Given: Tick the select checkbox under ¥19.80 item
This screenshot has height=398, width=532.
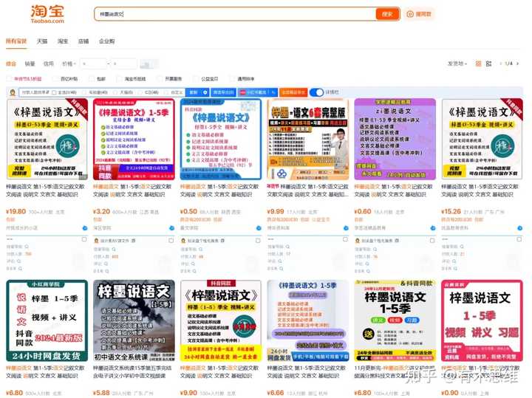Looking at the screenshot, I should [84, 240].
